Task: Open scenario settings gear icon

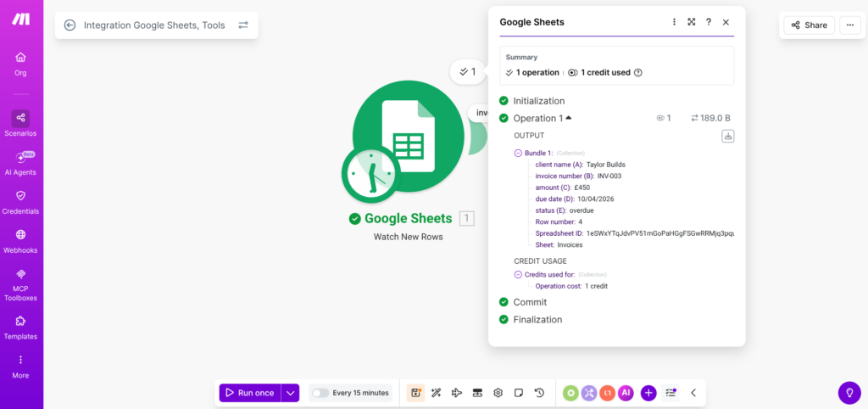Action: (498, 393)
